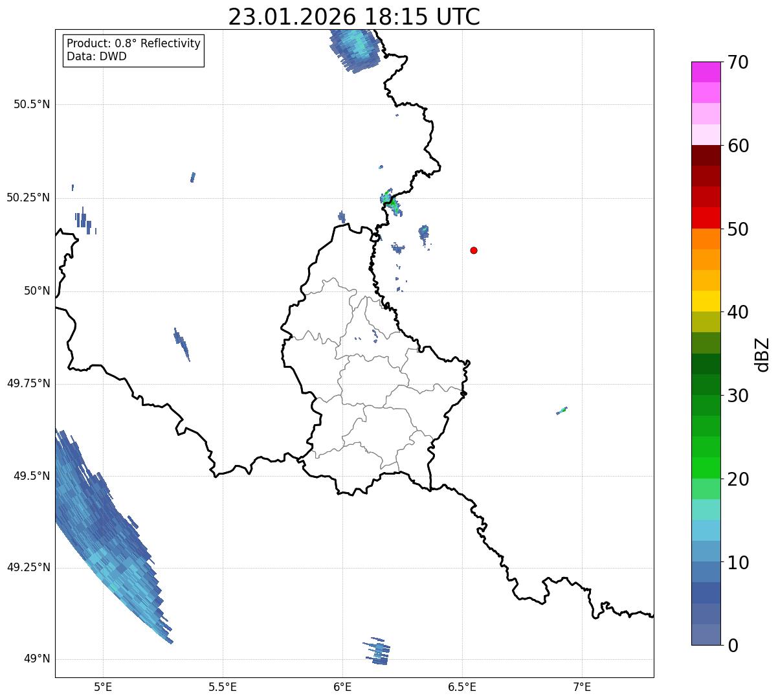The width and height of the screenshot is (778, 700).
Task: Click the Data: DWD text
Action: click(96, 56)
